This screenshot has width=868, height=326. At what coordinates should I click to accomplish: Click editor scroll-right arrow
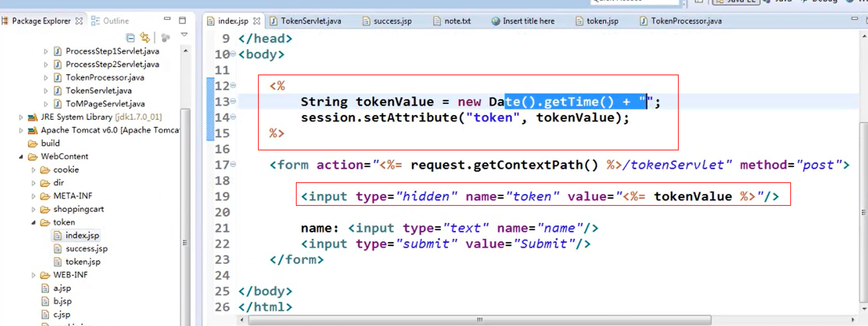pos(853,320)
